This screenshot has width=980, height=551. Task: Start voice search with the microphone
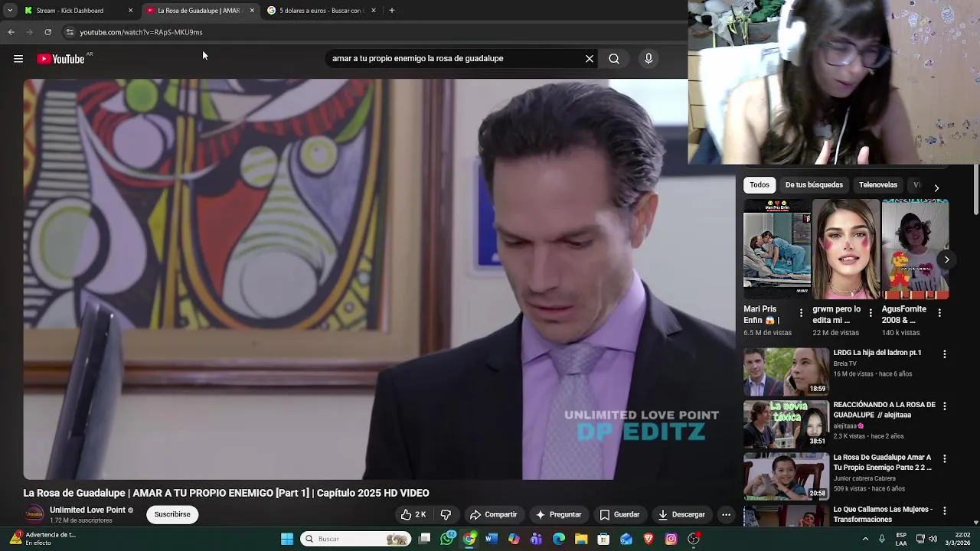tap(648, 59)
